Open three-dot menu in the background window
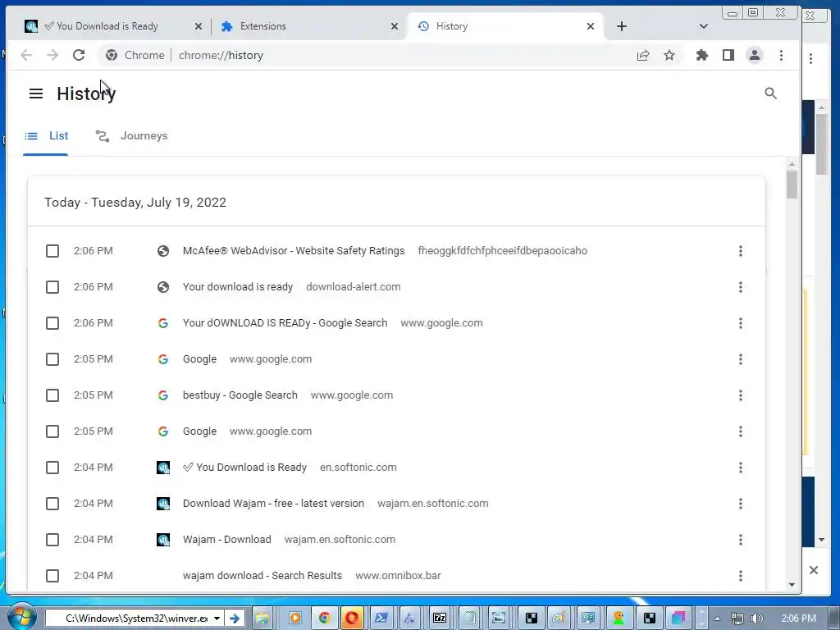 (810, 58)
